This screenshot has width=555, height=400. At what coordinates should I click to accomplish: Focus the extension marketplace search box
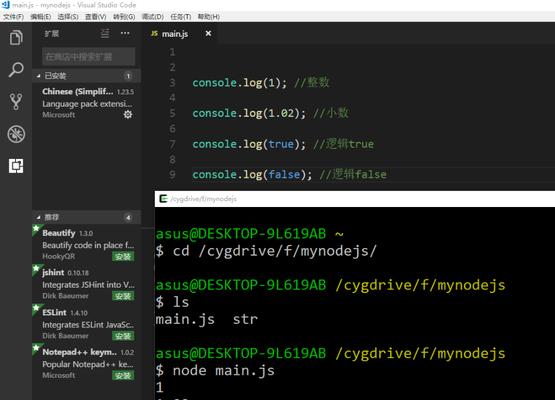pyautogui.click(x=88, y=57)
